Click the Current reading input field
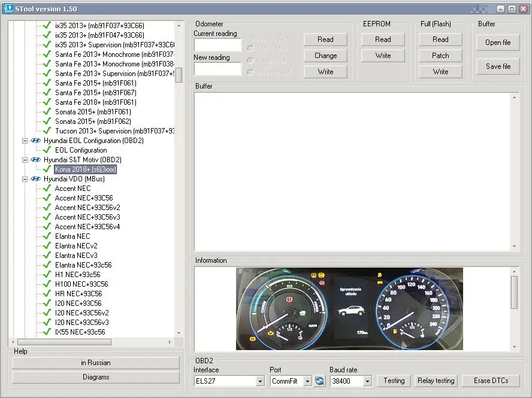The image size is (532, 398). pyautogui.click(x=217, y=45)
